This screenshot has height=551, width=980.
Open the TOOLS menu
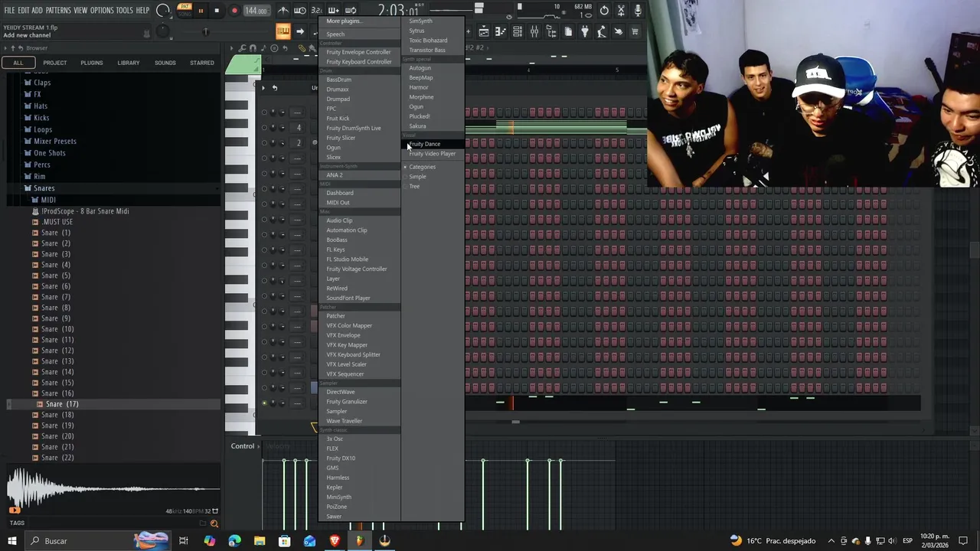124,11
